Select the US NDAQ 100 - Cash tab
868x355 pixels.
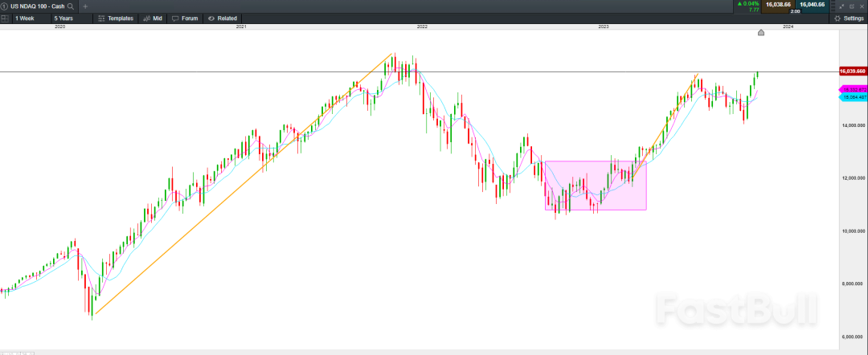(37, 6)
